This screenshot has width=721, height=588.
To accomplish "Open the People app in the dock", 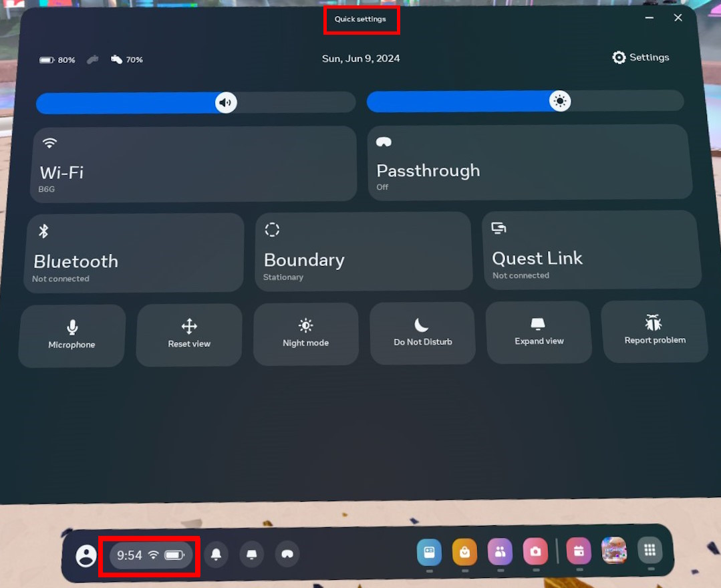I will tap(500, 551).
